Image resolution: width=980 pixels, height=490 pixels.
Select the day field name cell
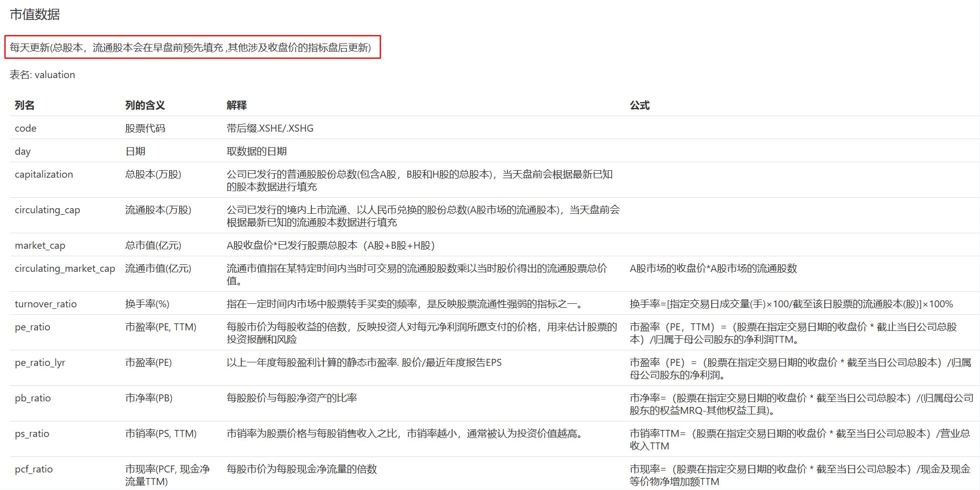click(23, 151)
